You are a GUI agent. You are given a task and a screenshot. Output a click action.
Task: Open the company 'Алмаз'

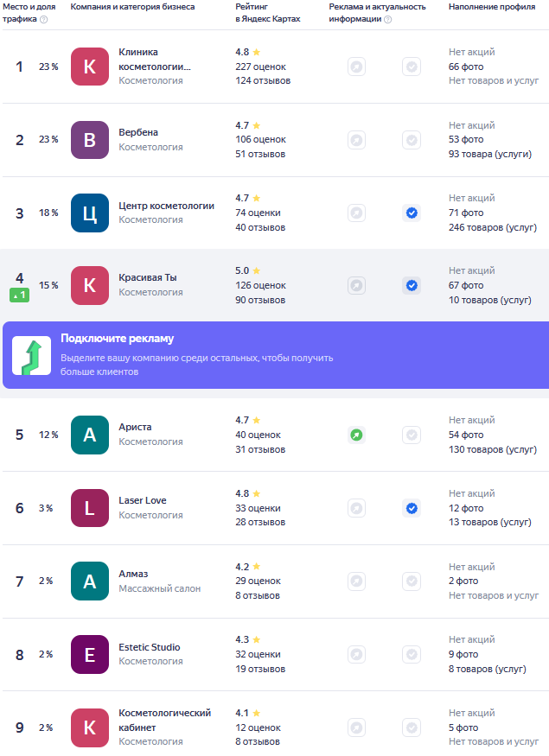tap(133, 574)
